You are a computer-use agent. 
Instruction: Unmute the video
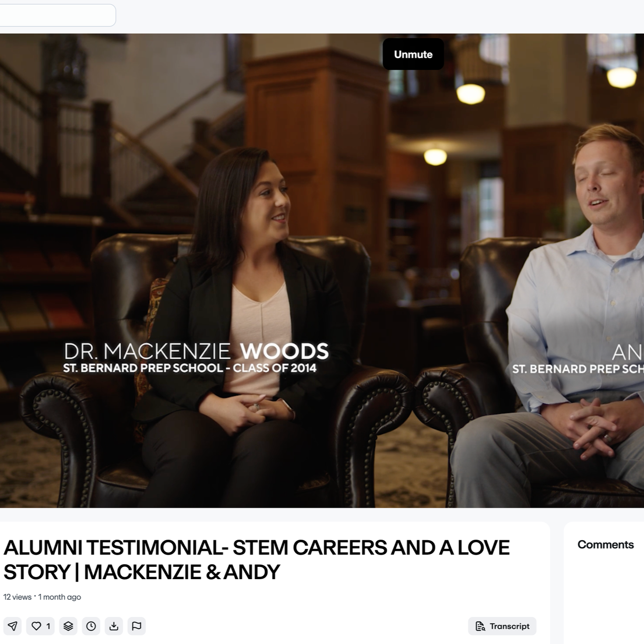[413, 54]
